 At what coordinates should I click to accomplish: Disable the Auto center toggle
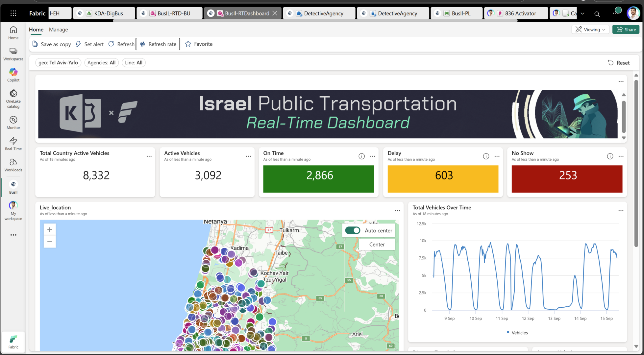tap(353, 230)
